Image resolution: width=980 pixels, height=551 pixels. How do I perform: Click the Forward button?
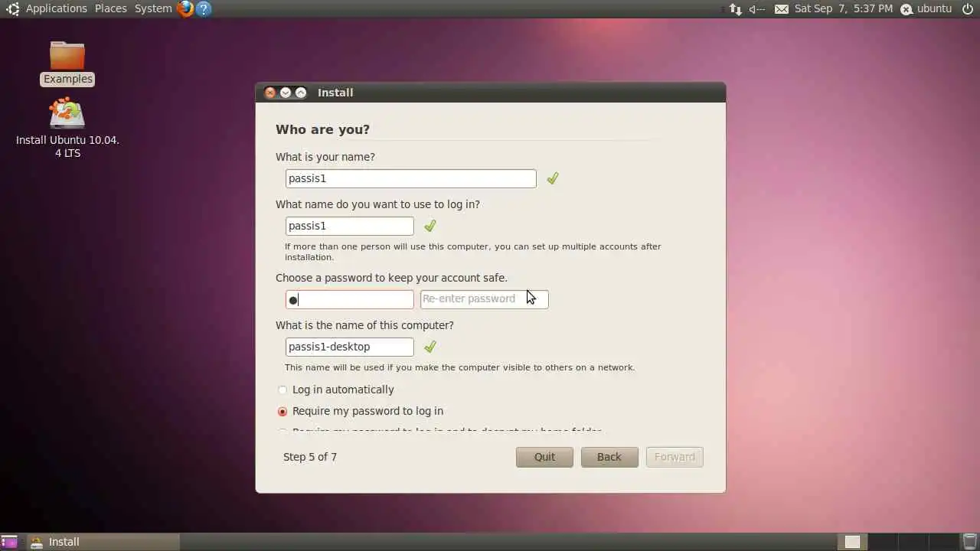pos(675,457)
